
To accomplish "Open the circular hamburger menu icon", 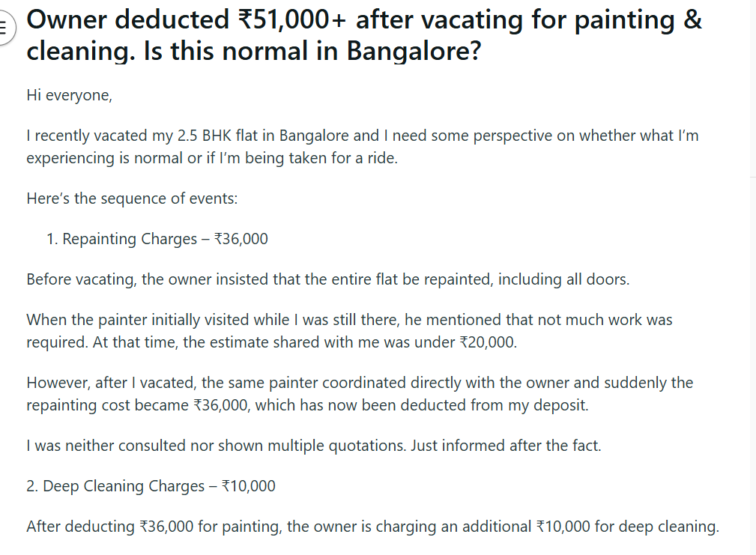I will click(x=4, y=28).
